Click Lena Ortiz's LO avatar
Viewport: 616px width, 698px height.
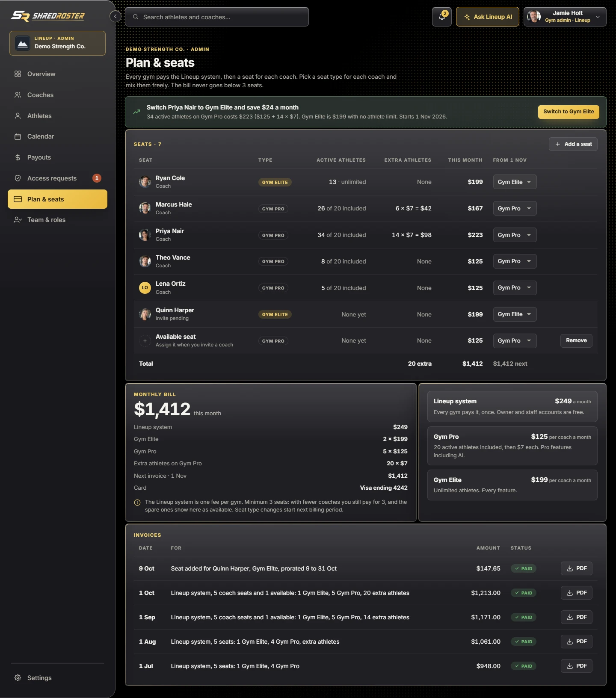[x=145, y=288]
